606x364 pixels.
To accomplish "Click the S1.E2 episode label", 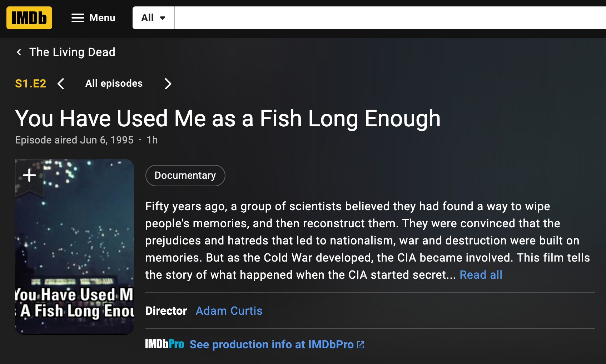I will pyautogui.click(x=31, y=84).
